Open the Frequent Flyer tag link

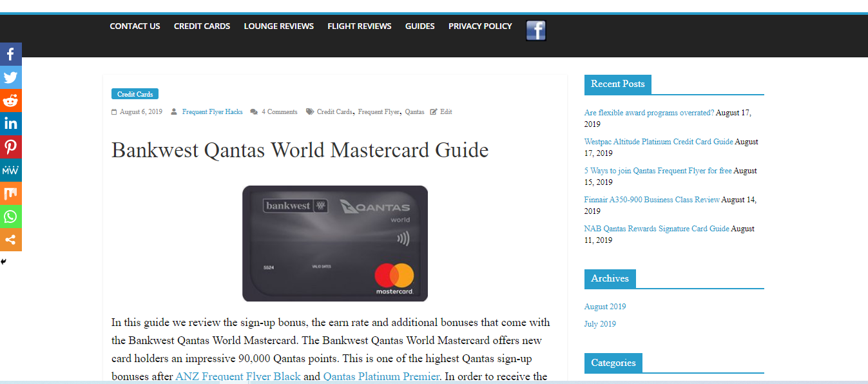point(379,112)
